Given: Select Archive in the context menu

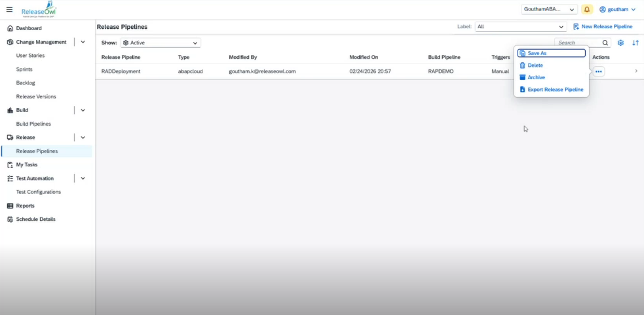Looking at the screenshot, I should pyautogui.click(x=536, y=77).
